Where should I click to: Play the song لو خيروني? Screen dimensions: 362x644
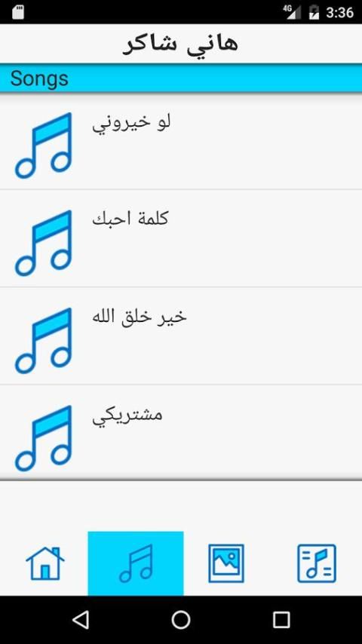coord(181,141)
